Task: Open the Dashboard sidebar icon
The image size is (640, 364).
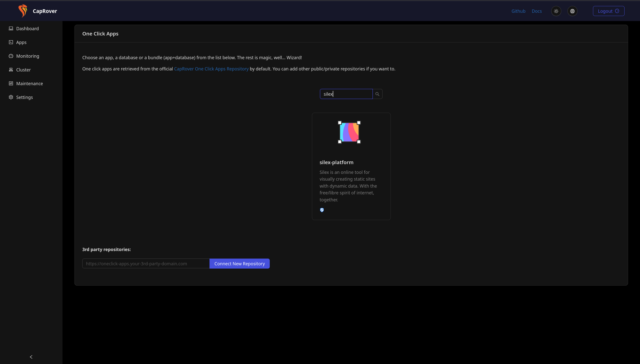Action: pos(11,28)
